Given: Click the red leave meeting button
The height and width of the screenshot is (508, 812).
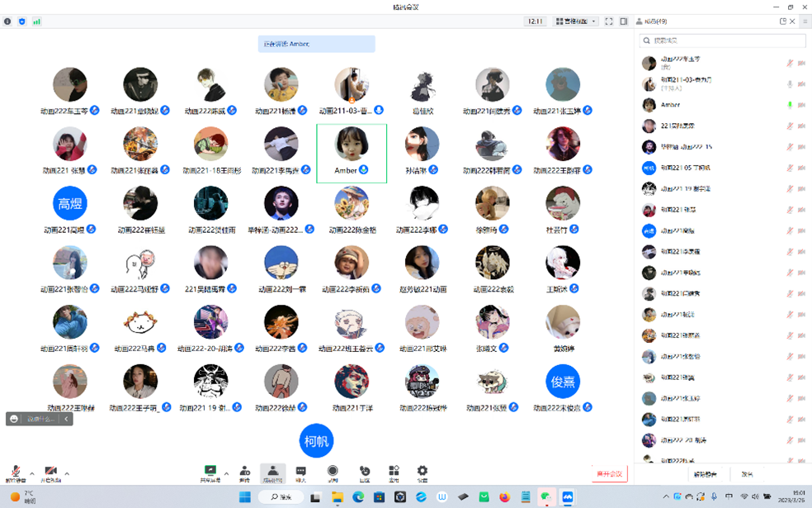Looking at the screenshot, I should [x=609, y=474].
